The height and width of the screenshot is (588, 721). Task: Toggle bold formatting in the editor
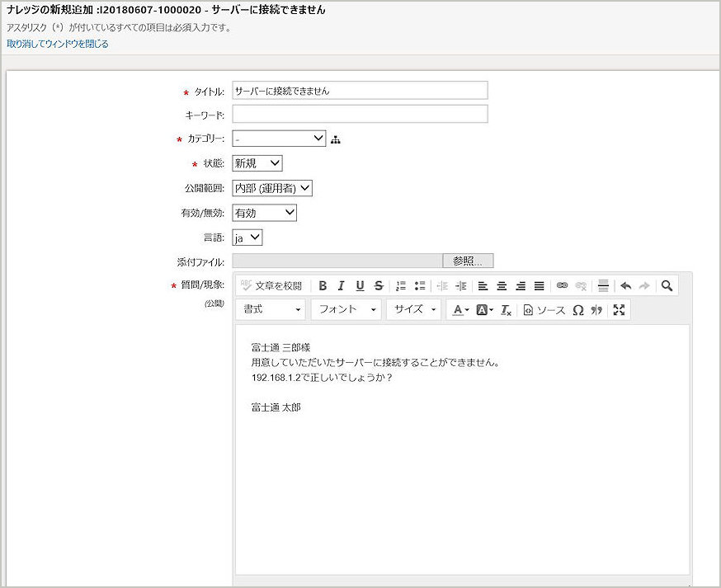(323, 286)
